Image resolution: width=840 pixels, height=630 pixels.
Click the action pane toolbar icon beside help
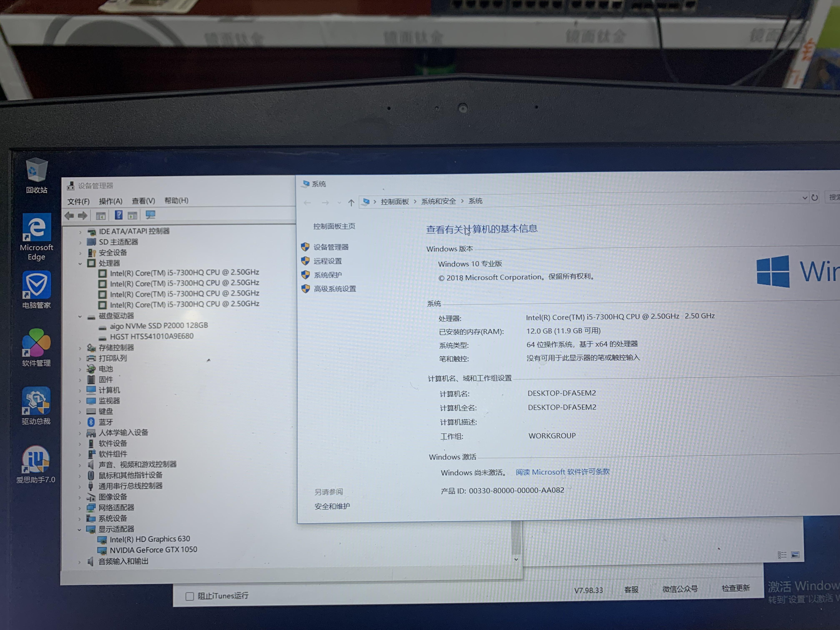(132, 215)
